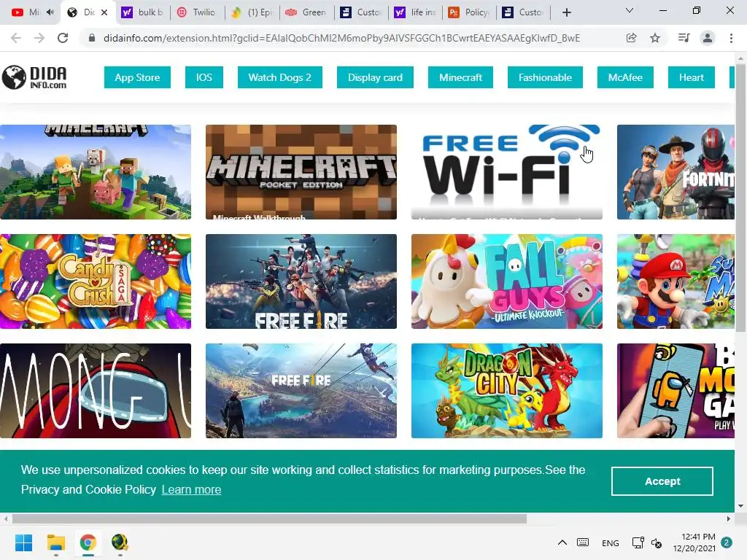Switch to the Green tab

[x=307, y=12]
